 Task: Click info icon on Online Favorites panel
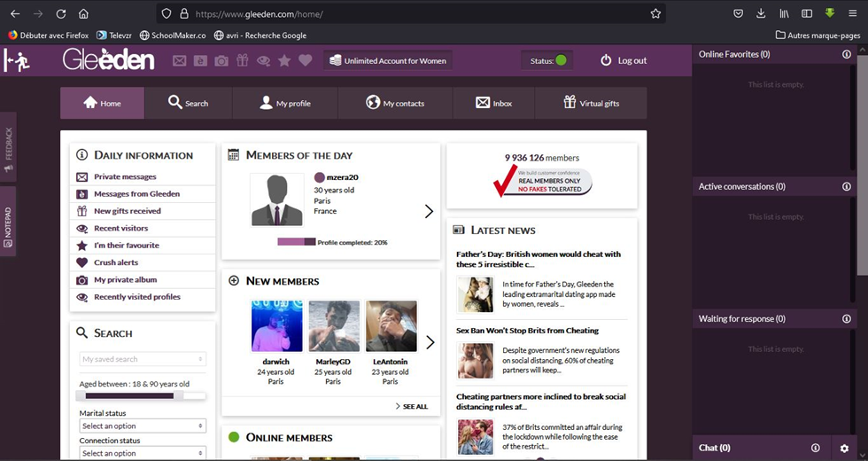847,54
